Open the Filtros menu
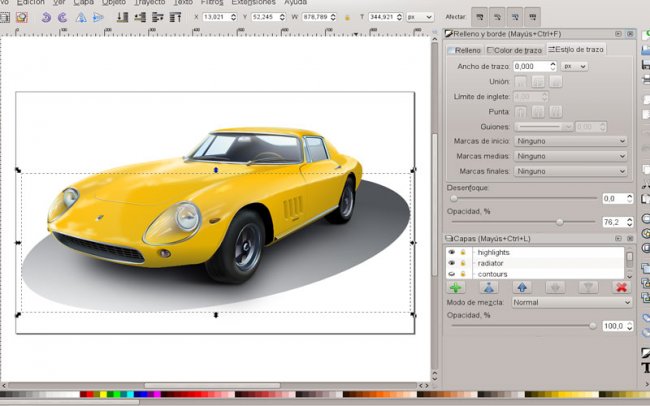The image size is (650, 406). tap(211, 2)
